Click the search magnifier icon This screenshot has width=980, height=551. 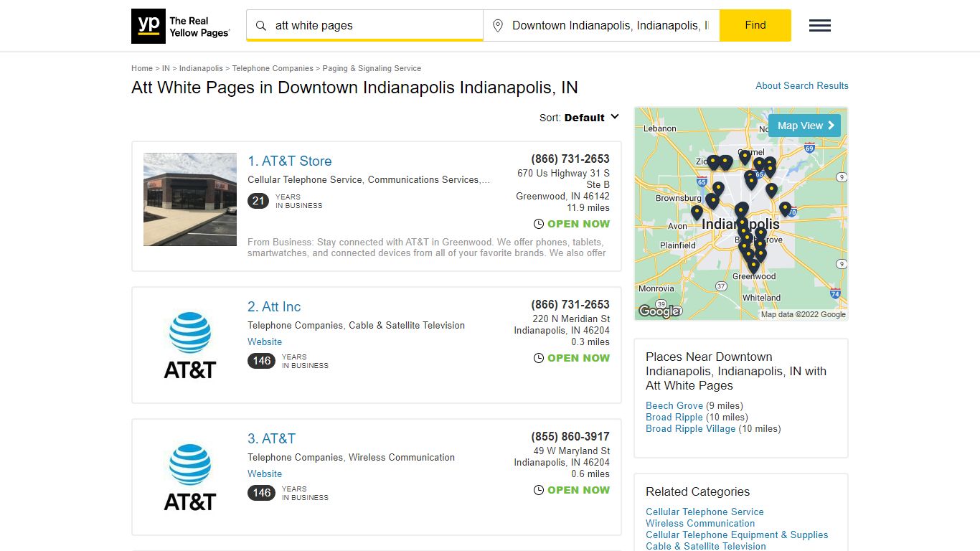coord(261,26)
